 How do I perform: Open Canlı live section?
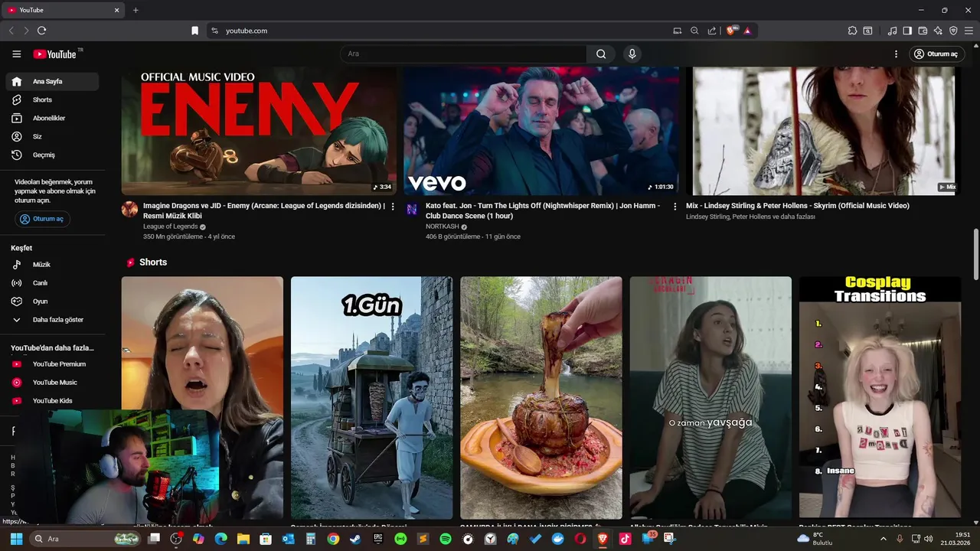pyautogui.click(x=52, y=283)
